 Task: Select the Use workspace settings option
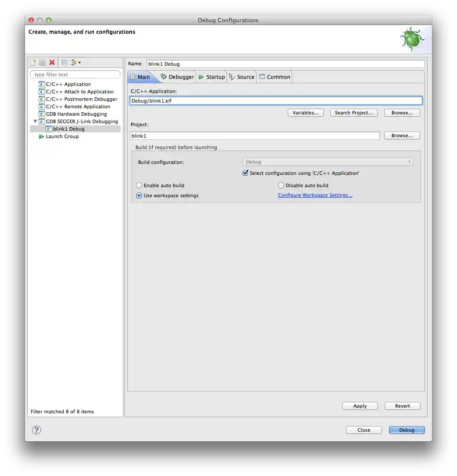pyautogui.click(x=139, y=195)
